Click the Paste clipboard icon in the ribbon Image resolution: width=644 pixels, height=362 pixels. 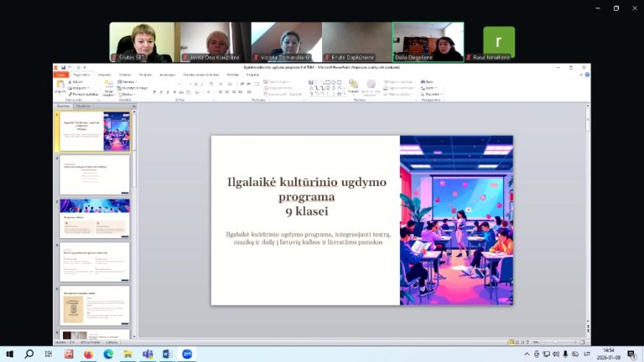[60, 85]
